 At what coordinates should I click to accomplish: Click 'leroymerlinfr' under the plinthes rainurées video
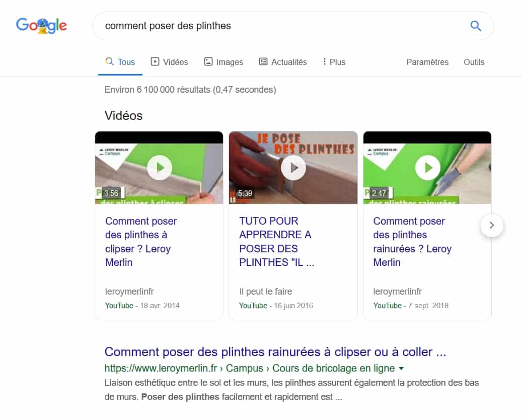point(398,292)
